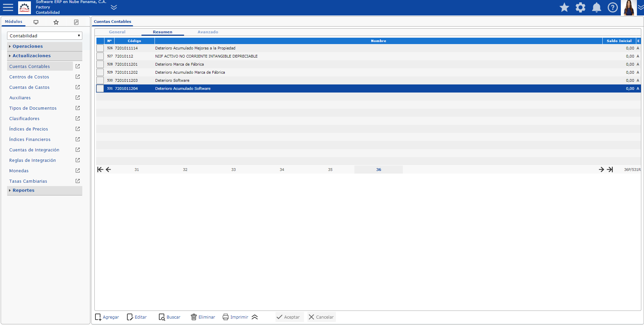Open the Contabilidad module dropdown
Viewport: 644px width, 325px height.
(x=45, y=36)
